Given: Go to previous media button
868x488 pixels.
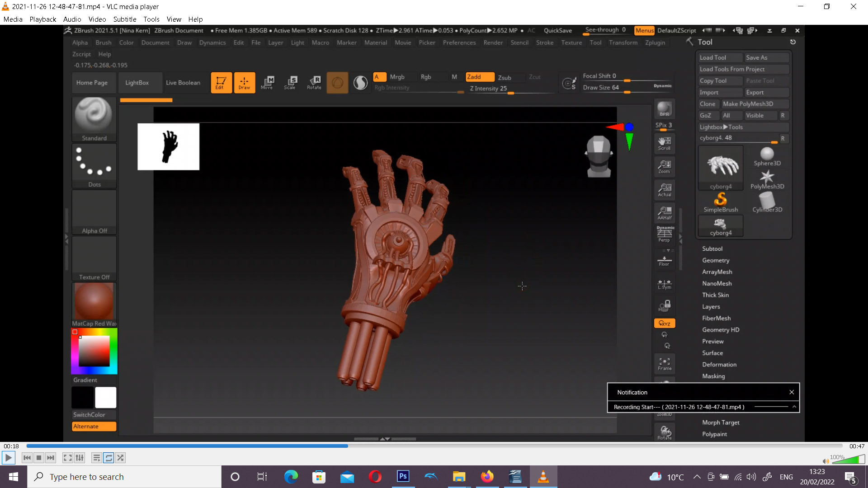Looking at the screenshot, I should click(x=27, y=458).
